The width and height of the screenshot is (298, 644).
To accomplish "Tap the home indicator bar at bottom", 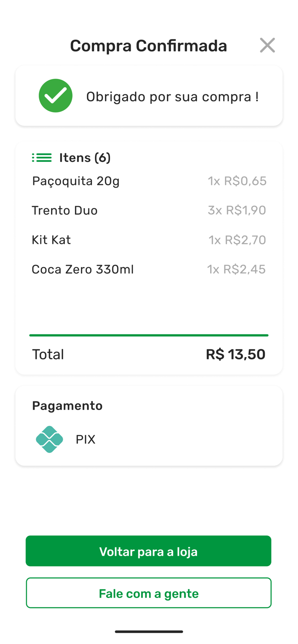I will [149, 632].
